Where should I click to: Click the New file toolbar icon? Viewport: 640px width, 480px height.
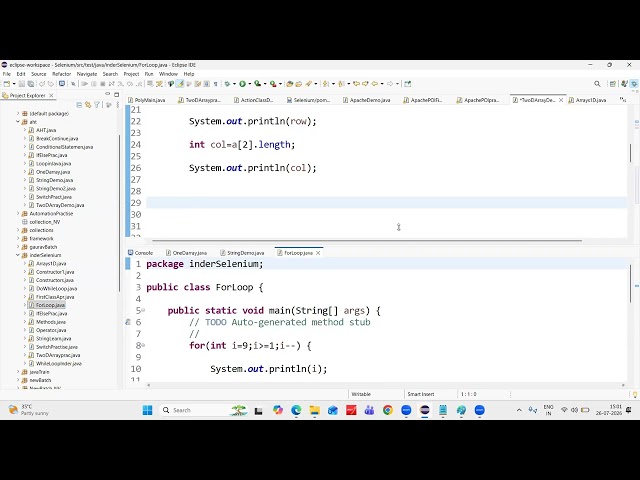6,84
